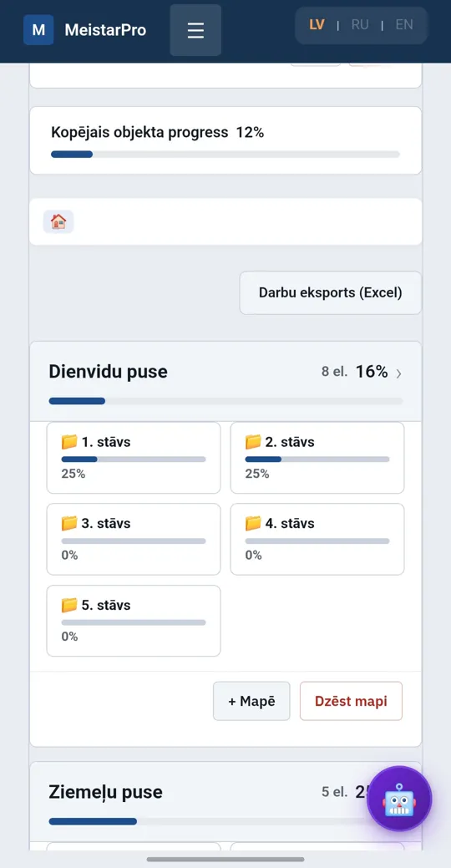Open the 1. stāvs folder icon

point(69,442)
